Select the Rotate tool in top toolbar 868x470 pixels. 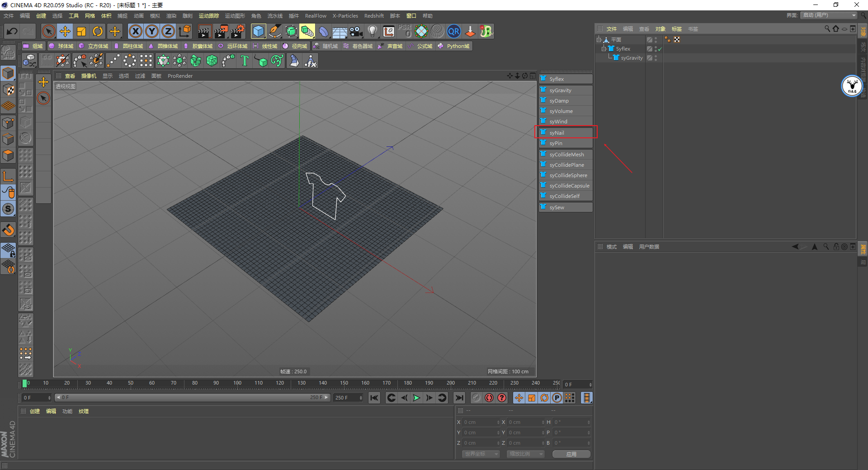tap(98, 32)
